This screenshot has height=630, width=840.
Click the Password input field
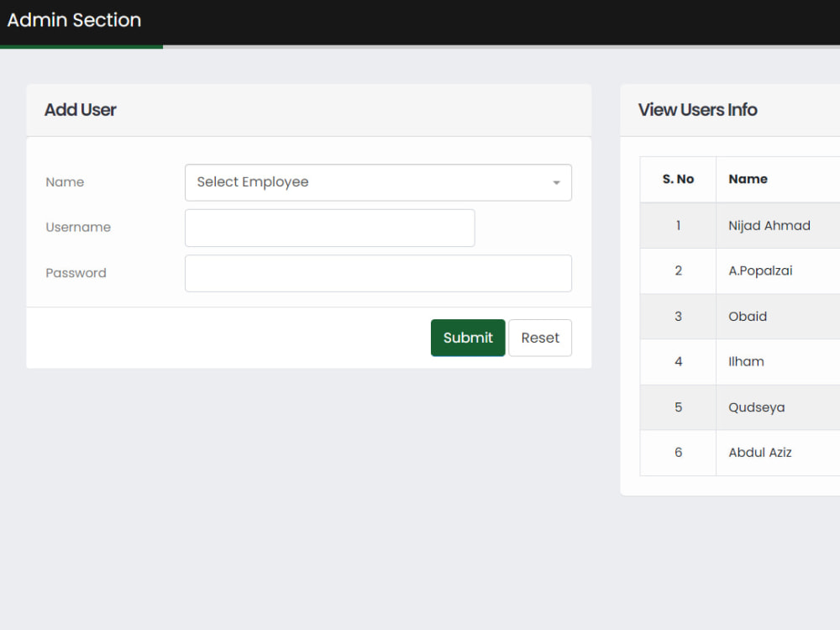[x=378, y=273]
